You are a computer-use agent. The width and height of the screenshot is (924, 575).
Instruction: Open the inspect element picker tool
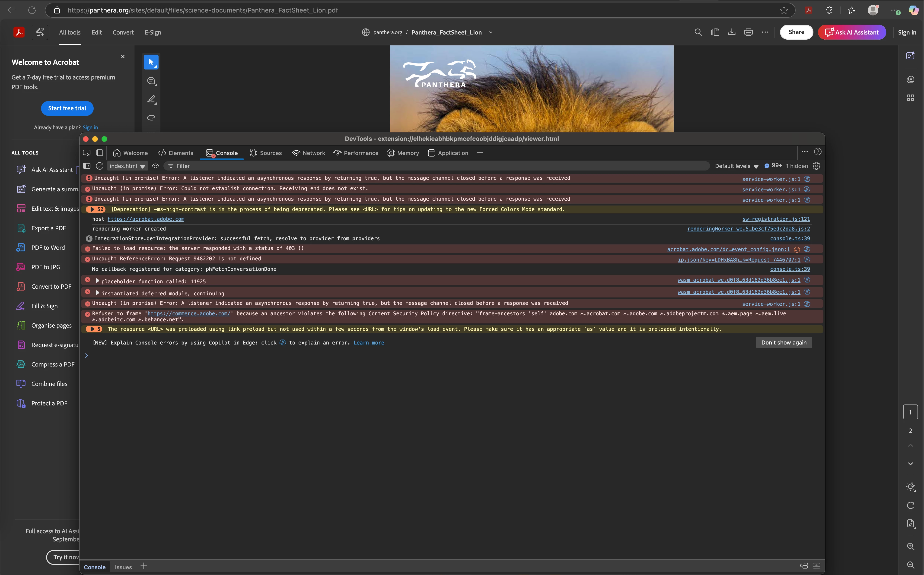(87, 153)
